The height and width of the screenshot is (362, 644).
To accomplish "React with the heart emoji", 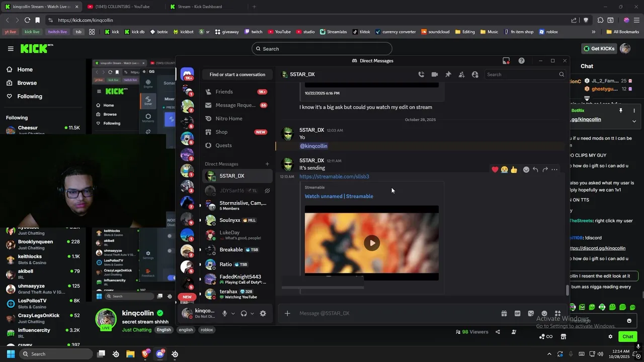I will point(495,170).
